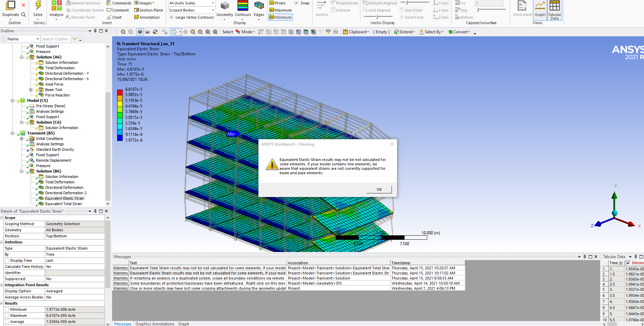Click the Search Outline field
The height and width of the screenshot is (326, 644).
55,39
